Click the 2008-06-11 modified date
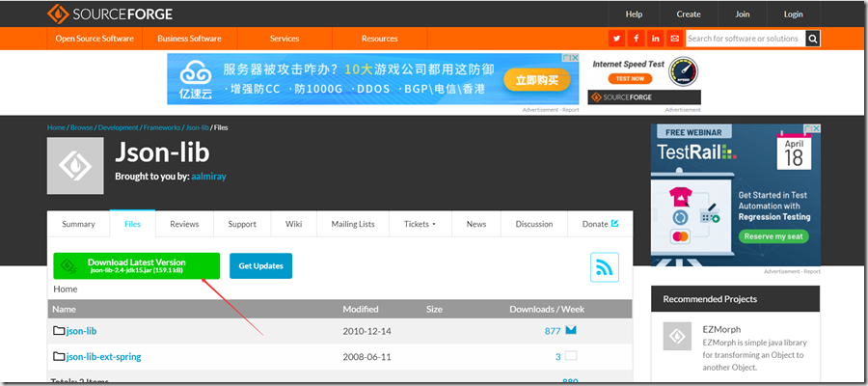The height and width of the screenshot is (386, 868). tap(366, 357)
